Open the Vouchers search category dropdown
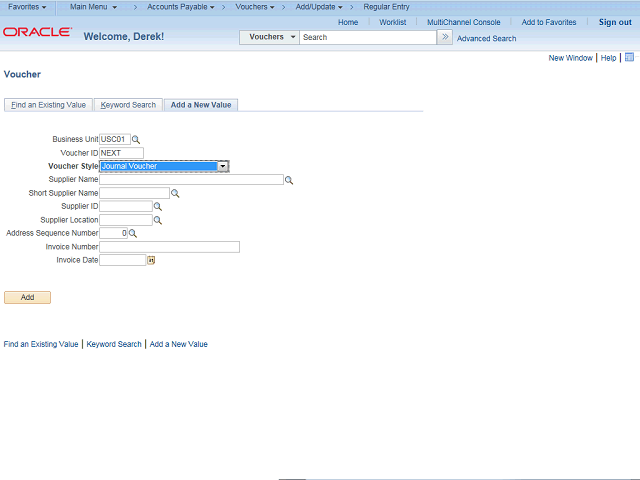 click(269, 37)
